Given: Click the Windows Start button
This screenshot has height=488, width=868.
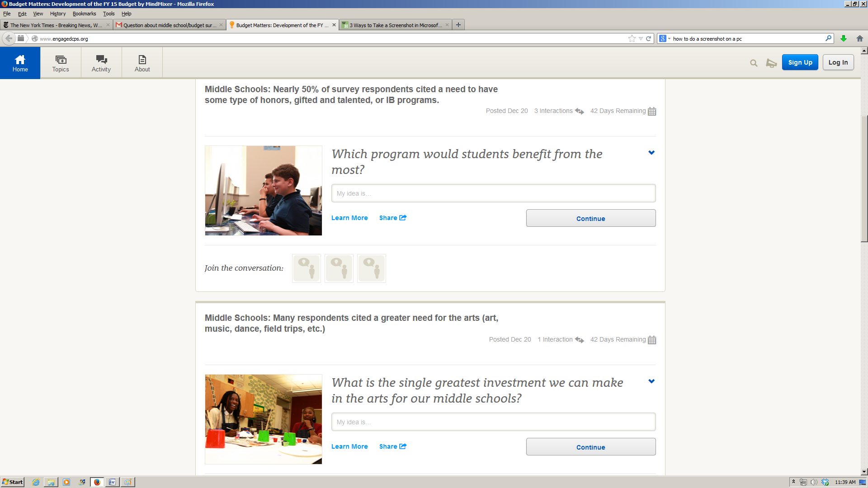Looking at the screenshot, I should pos(13,482).
